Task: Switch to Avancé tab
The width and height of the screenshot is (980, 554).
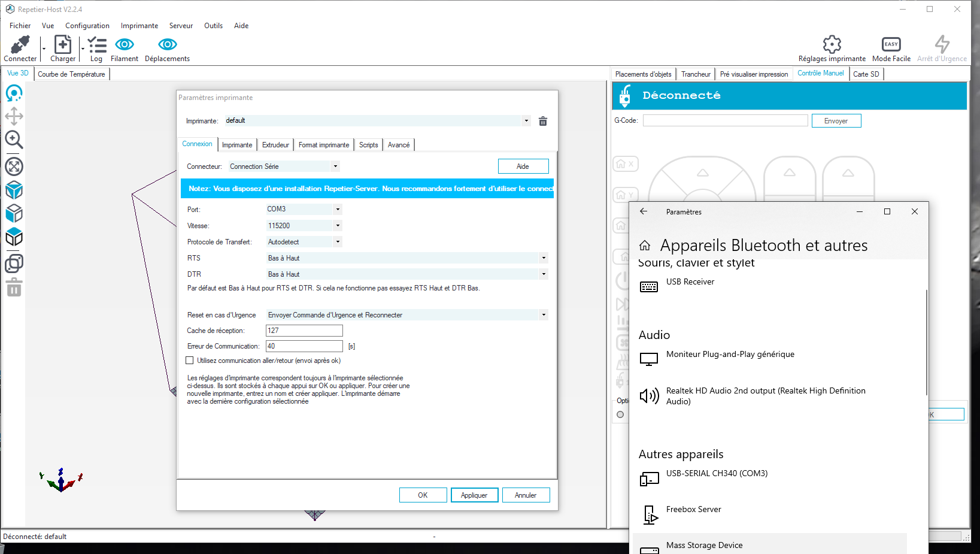Action: click(x=399, y=145)
